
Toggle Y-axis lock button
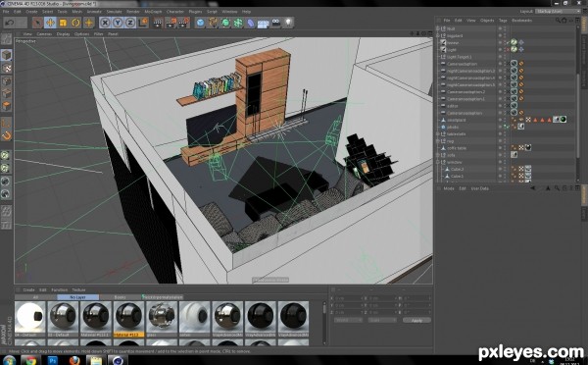[118, 23]
